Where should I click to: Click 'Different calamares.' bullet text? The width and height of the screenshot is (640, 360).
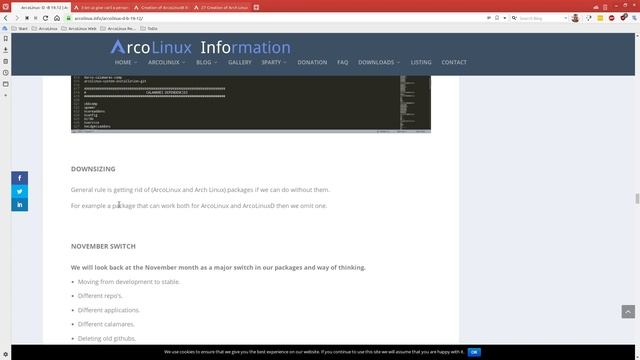(106, 324)
